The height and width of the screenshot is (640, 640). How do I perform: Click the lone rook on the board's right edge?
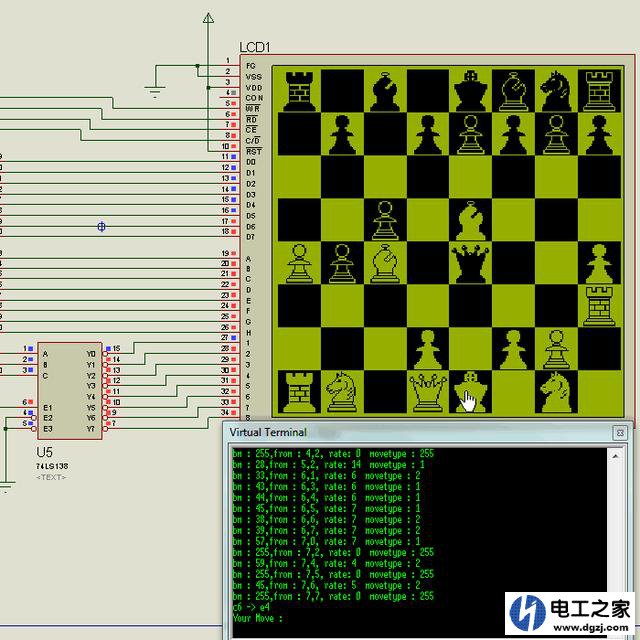599,306
